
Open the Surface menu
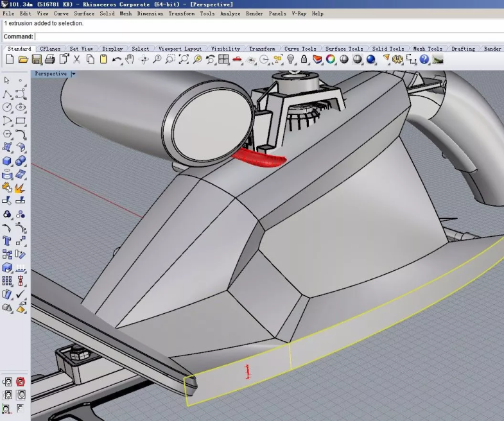(x=83, y=13)
